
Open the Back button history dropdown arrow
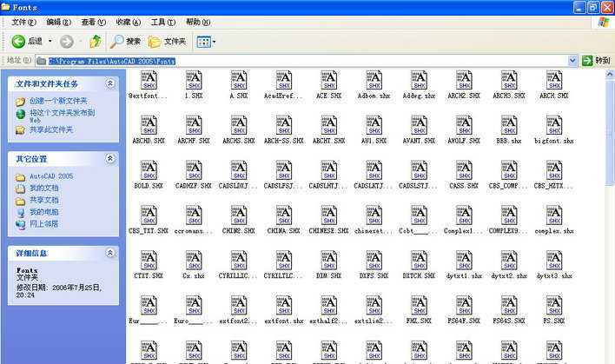pyautogui.click(x=50, y=41)
